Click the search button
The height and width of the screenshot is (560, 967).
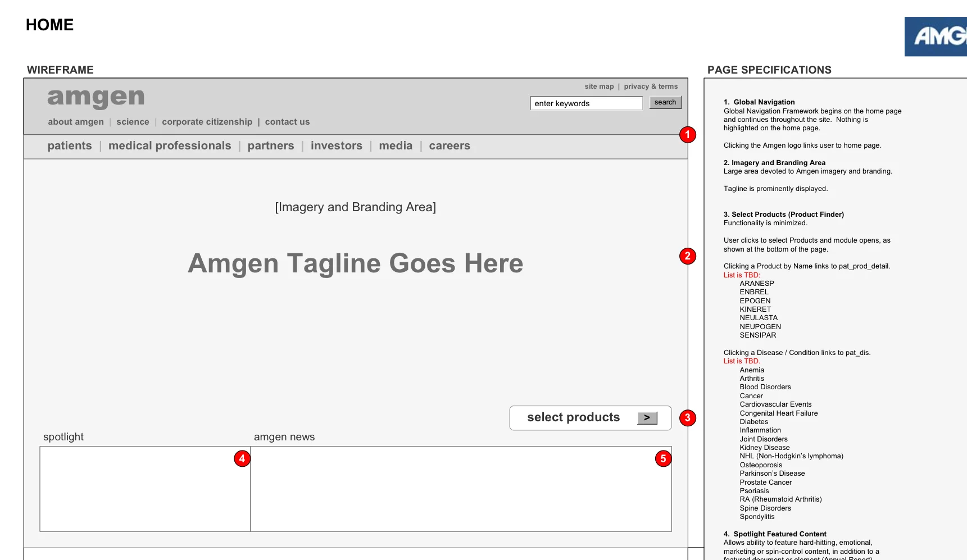point(665,102)
